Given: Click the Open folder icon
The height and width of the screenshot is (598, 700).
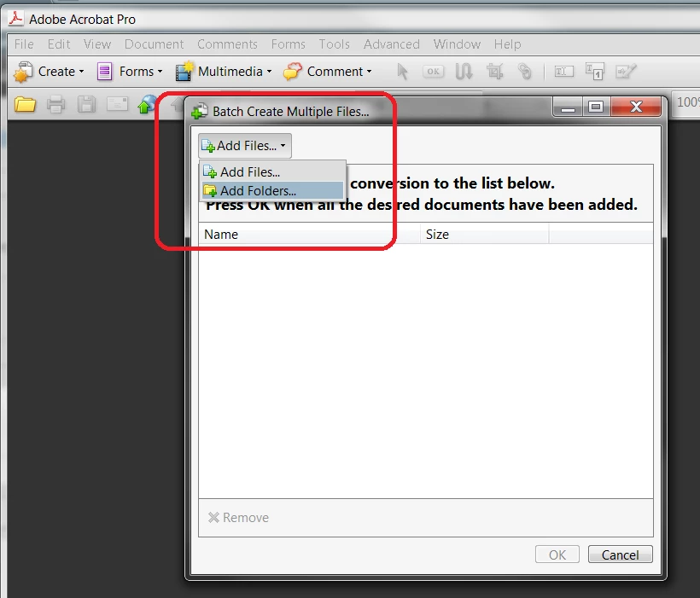Looking at the screenshot, I should [25, 105].
